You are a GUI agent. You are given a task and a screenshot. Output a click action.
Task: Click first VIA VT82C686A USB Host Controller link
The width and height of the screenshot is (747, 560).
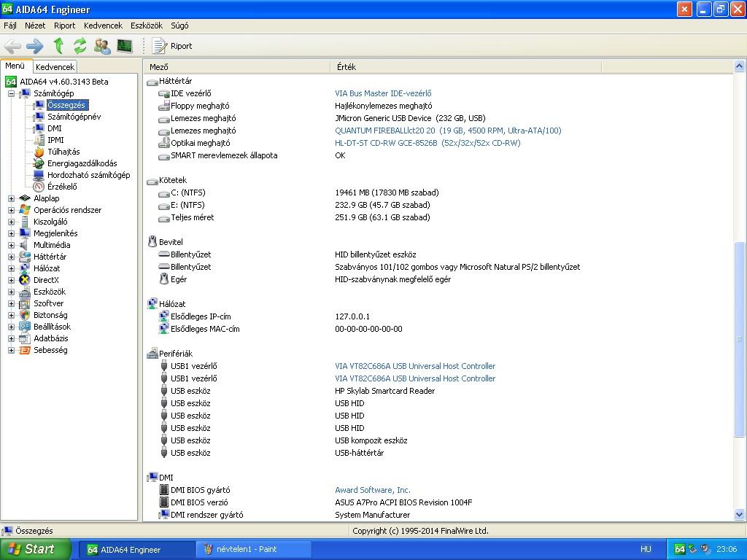(415, 366)
